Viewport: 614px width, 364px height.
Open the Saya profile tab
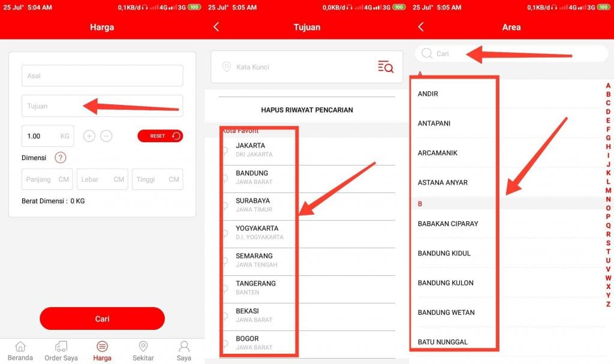183,351
